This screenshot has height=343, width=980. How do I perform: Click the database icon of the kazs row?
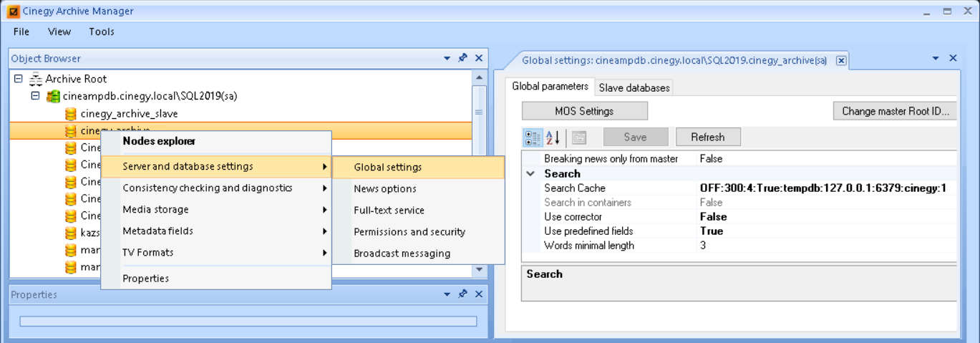tap(70, 233)
